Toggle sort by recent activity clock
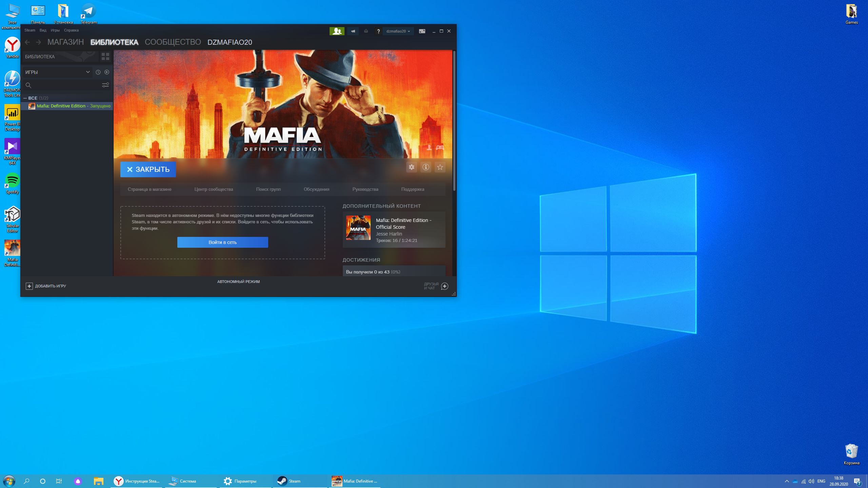 pos(98,72)
